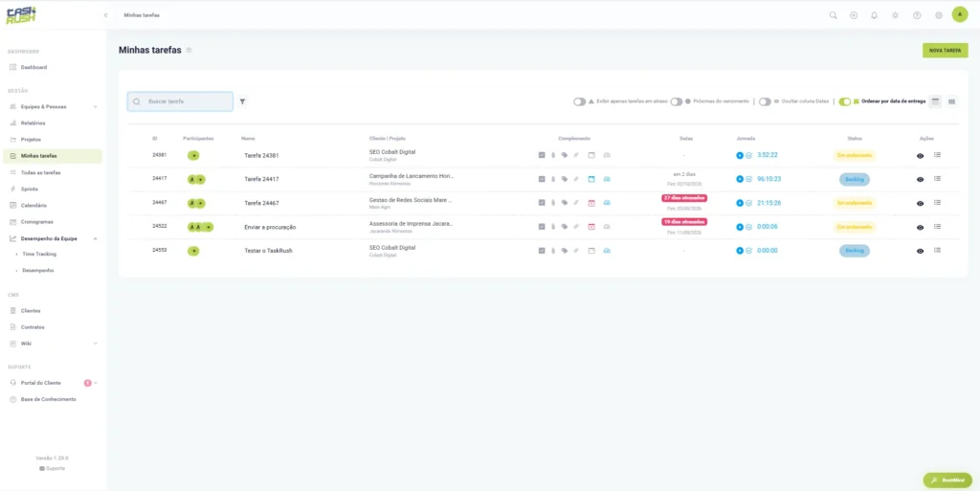Open the filter funnel next to search
The width and height of the screenshot is (980, 491).
[242, 101]
